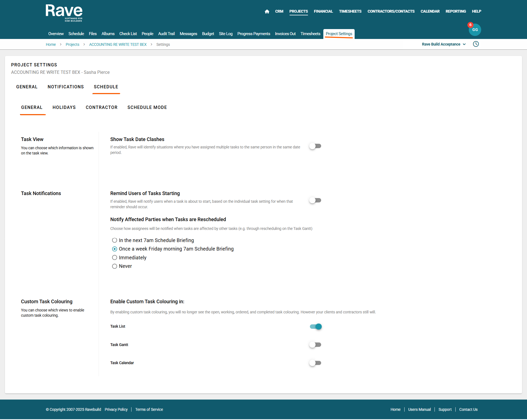Go to Progress Payments project tab
527x420 pixels.
[254, 34]
